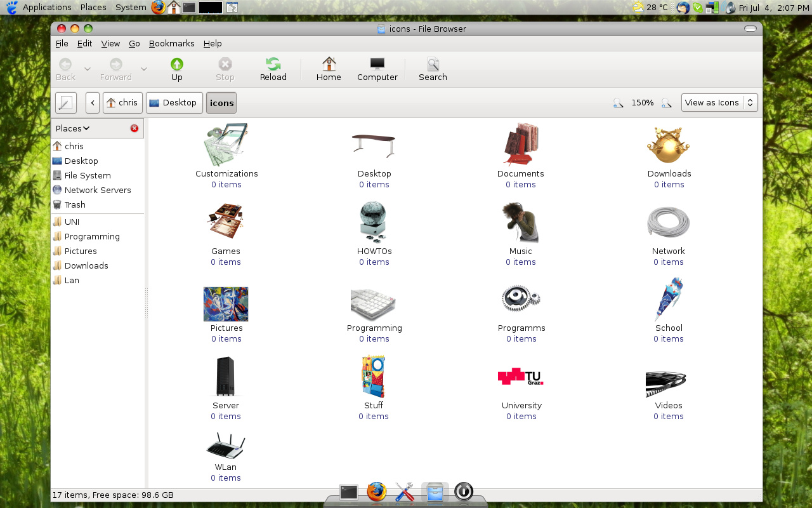Open the Bookmarks menu
The image size is (812, 508).
point(172,43)
